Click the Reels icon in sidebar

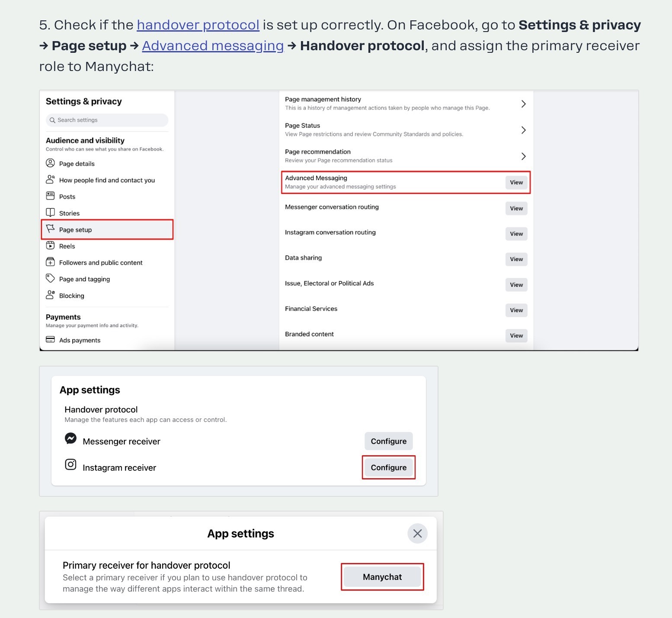pos(50,245)
